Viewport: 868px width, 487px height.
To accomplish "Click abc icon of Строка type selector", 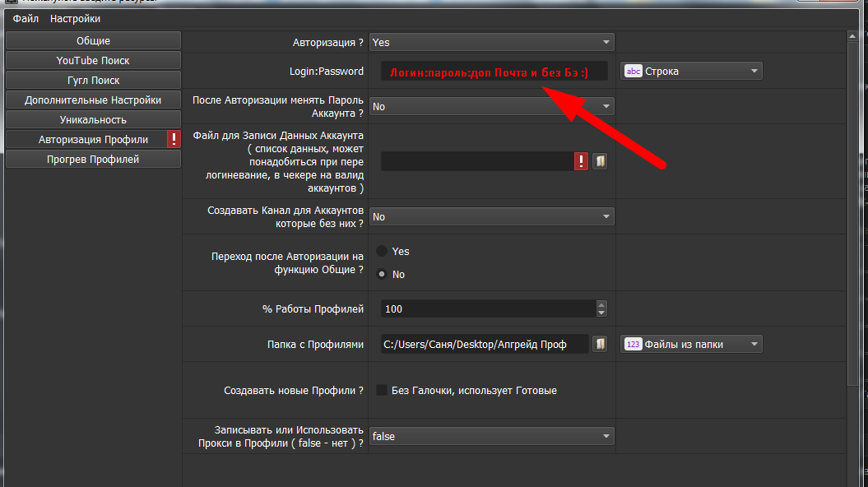I will [634, 72].
